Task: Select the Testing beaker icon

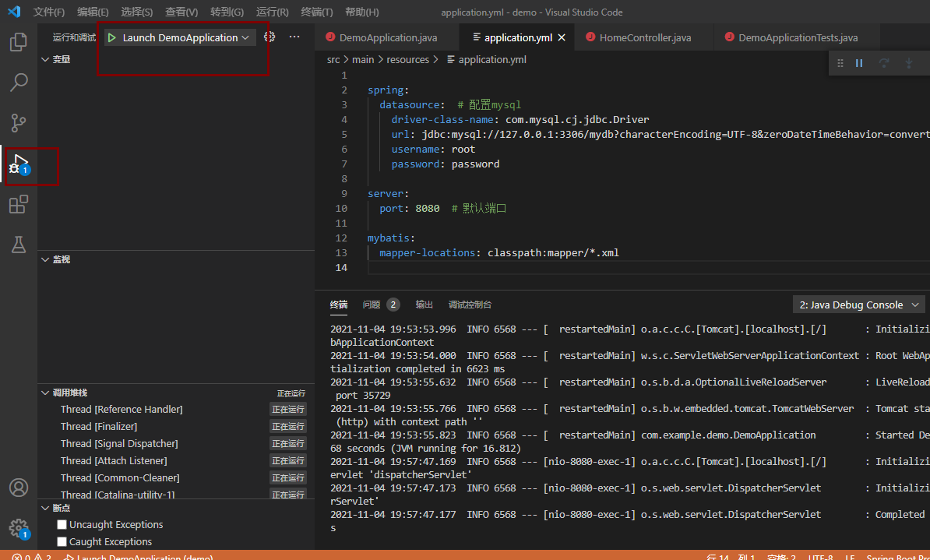Action: [17, 245]
